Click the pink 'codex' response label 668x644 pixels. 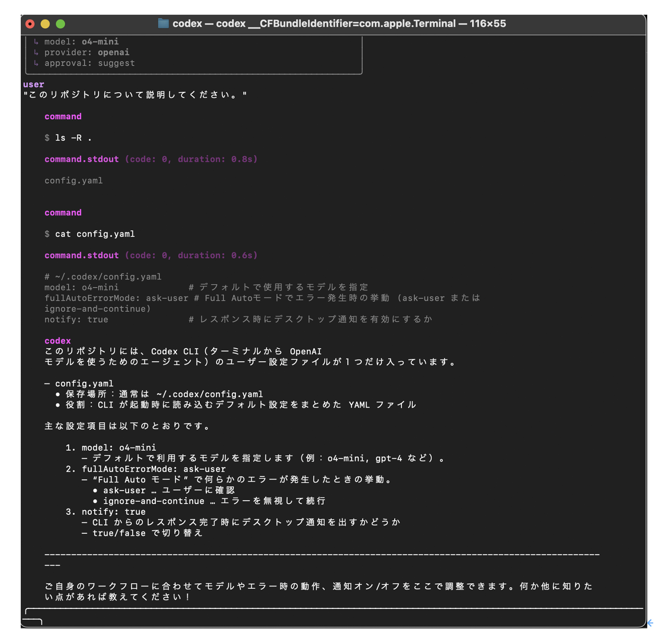point(58,341)
